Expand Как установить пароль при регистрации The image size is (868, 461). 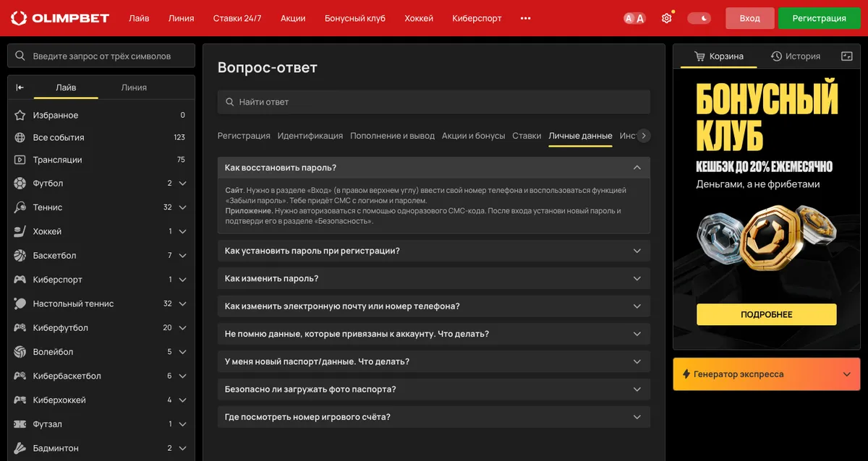(434, 251)
